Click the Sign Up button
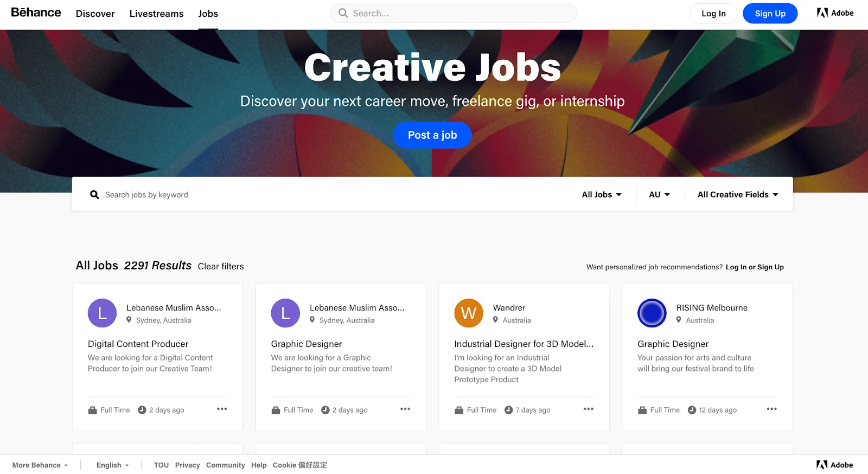The image size is (868, 474). click(x=770, y=14)
